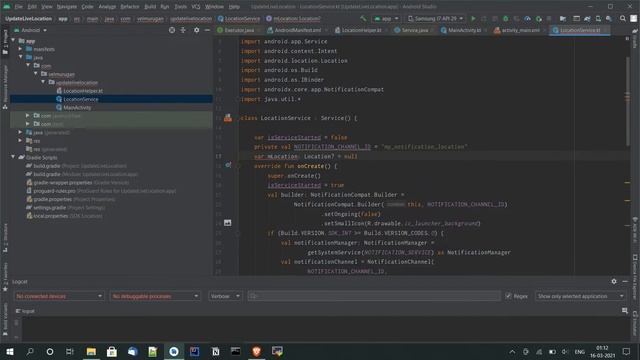Click the Logcat search input field
The width and height of the screenshot is (640, 360).
[374, 296]
